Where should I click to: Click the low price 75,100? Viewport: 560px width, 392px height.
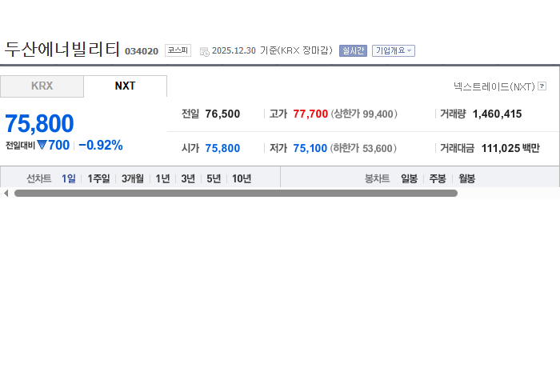click(310, 148)
